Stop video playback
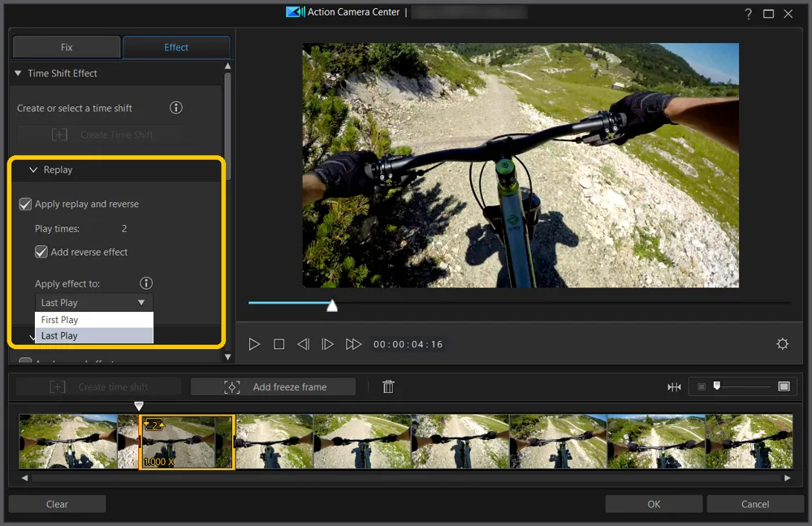The width and height of the screenshot is (812, 526). [279, 344]
